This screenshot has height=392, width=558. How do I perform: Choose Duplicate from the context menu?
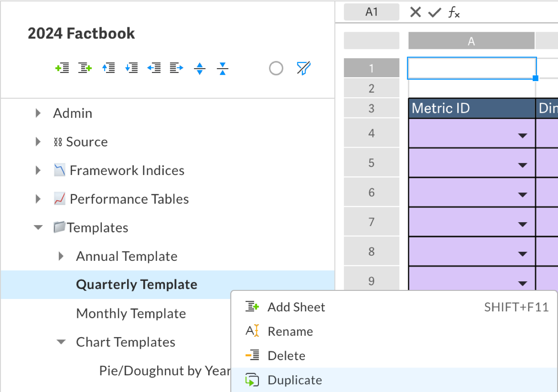[x=294, y=380]
